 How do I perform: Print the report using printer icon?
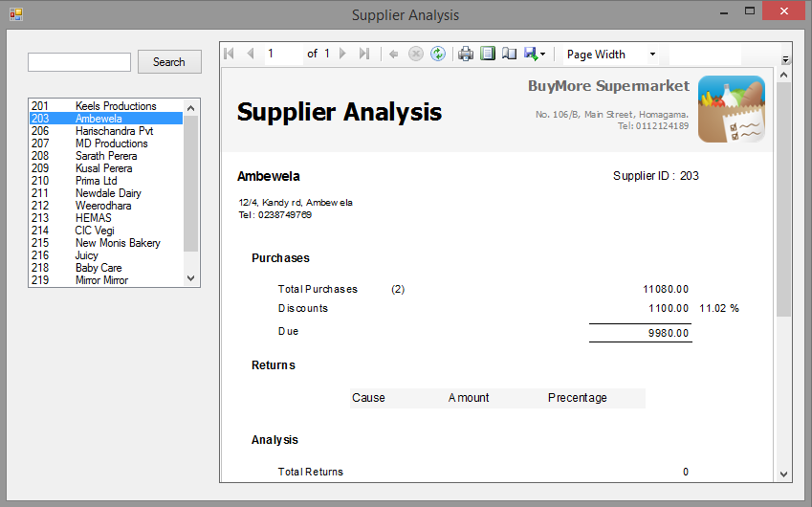point(466,55)
